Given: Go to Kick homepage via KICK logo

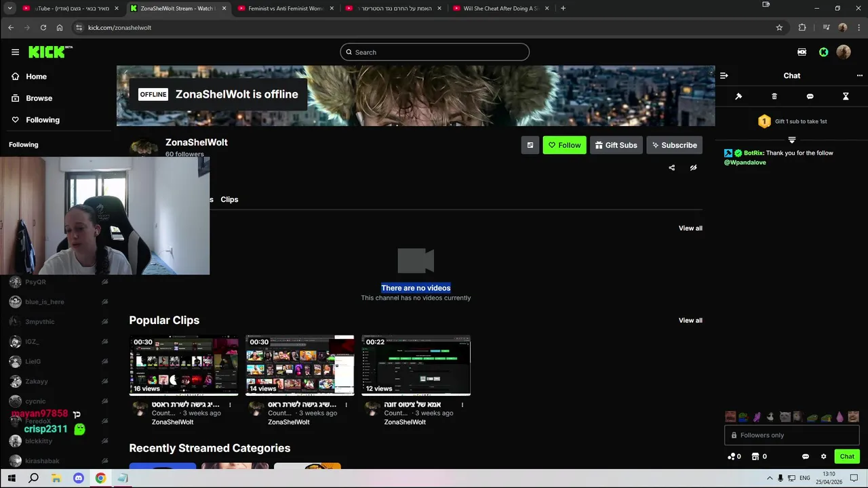Looking at the screenshot, I should tap(50, 52).
